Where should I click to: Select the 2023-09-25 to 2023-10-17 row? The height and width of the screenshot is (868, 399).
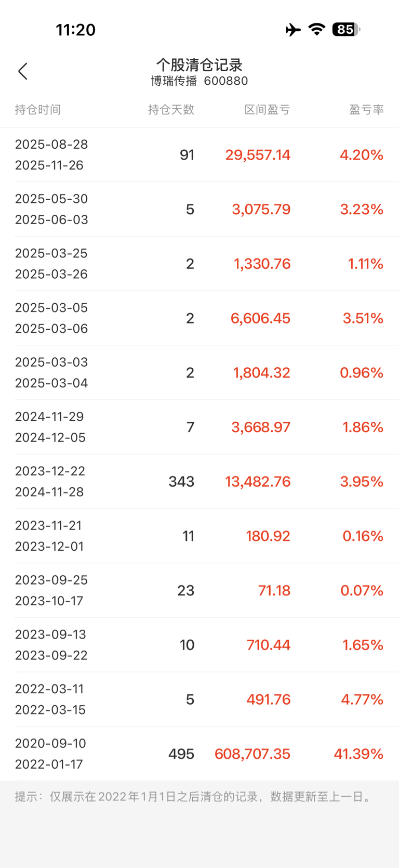(199, 590)
